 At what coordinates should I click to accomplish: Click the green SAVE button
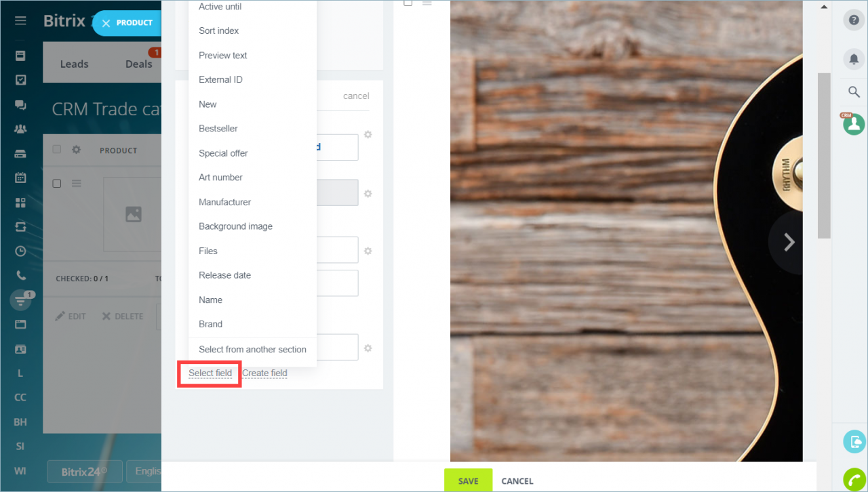click(468, 480)
